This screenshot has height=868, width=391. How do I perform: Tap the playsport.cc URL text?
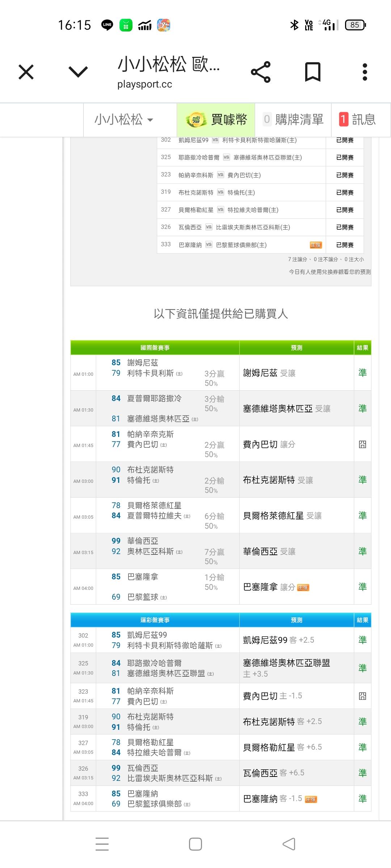pos(145,84)
